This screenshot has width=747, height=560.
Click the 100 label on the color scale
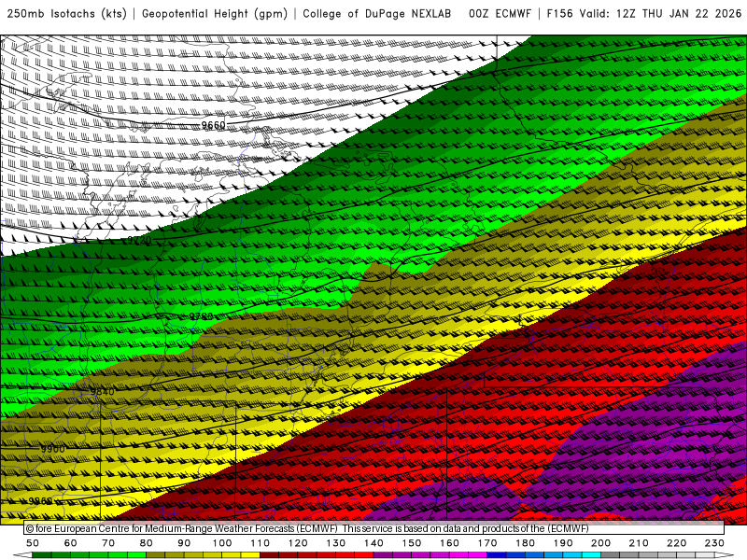[222, 543]
